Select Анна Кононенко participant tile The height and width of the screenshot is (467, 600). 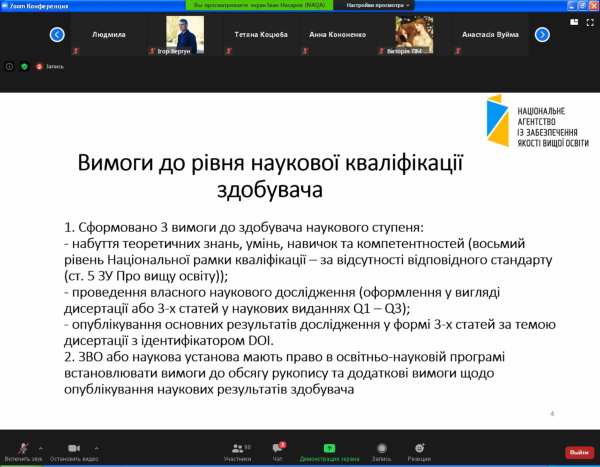[337, 35]
